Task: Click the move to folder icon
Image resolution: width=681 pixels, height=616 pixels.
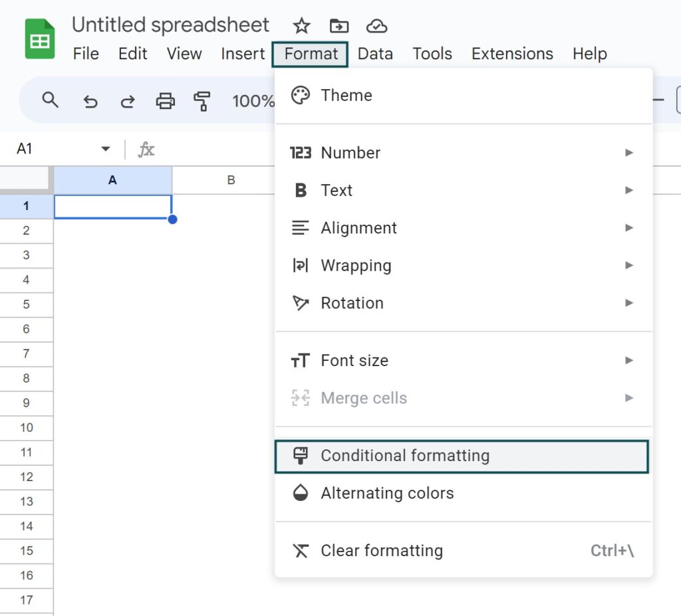Action: click(339, 26)
